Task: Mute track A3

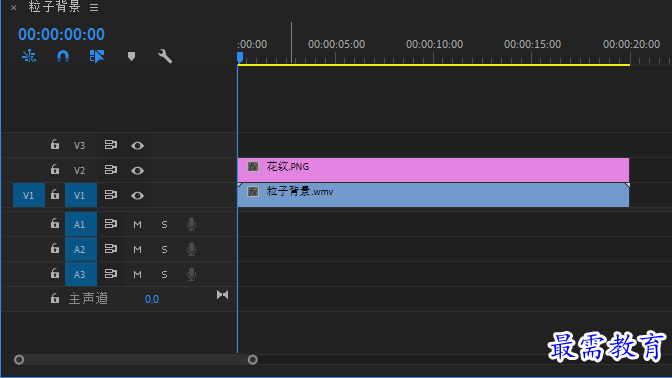Action: (137, 274)
